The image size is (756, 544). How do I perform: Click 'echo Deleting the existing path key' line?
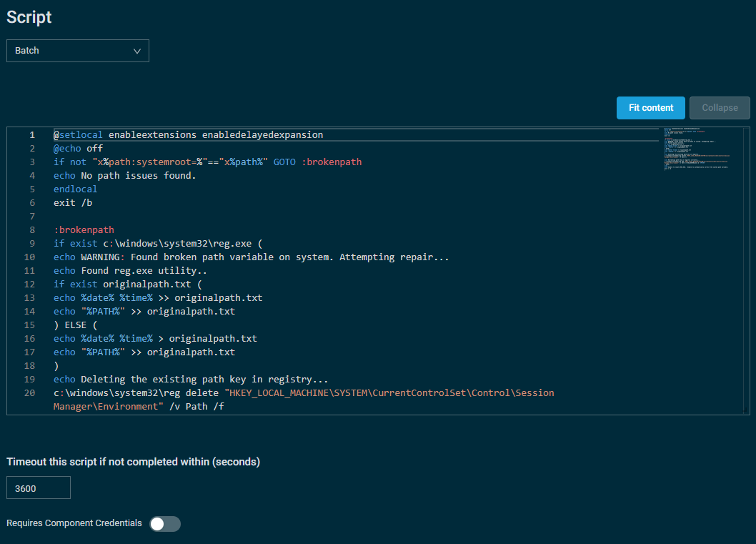click(x=191, y=380)
